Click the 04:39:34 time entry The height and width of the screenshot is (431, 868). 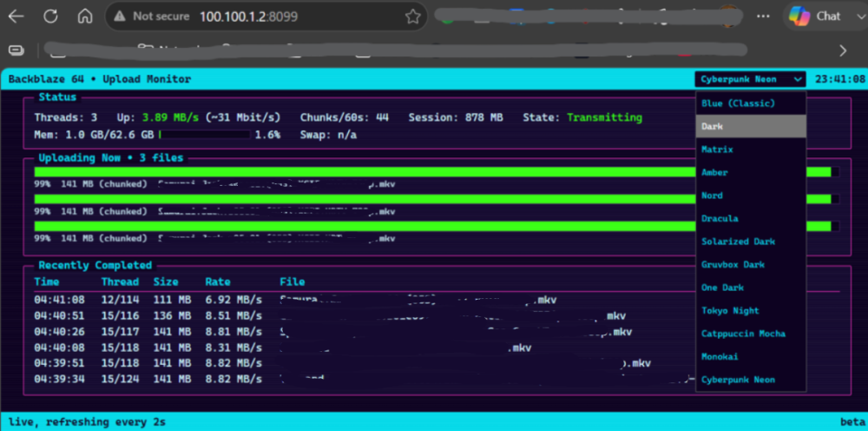coord(60,380)
